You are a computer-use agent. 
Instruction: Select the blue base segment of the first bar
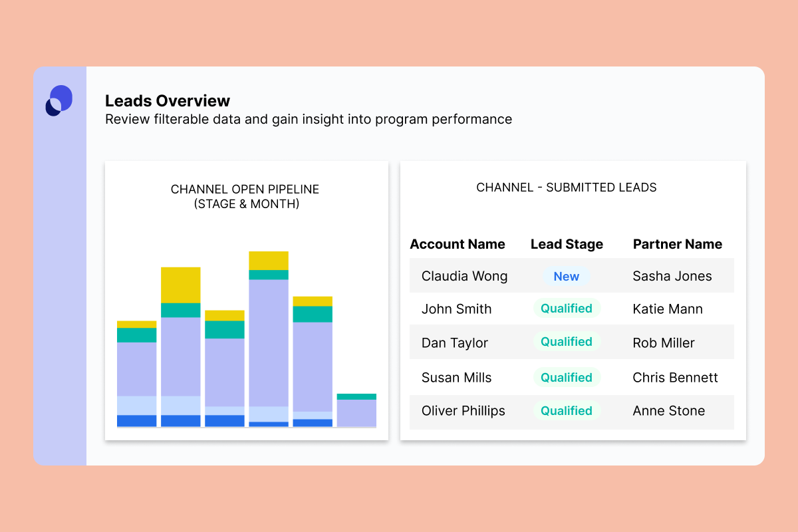click(x=136, y=419)
